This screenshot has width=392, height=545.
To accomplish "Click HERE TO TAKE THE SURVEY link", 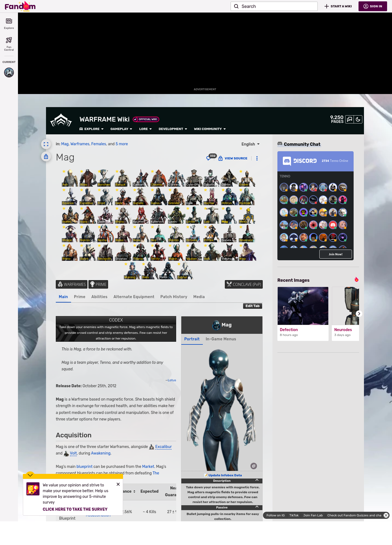I will pyautogui.click(x=75, y=509).
